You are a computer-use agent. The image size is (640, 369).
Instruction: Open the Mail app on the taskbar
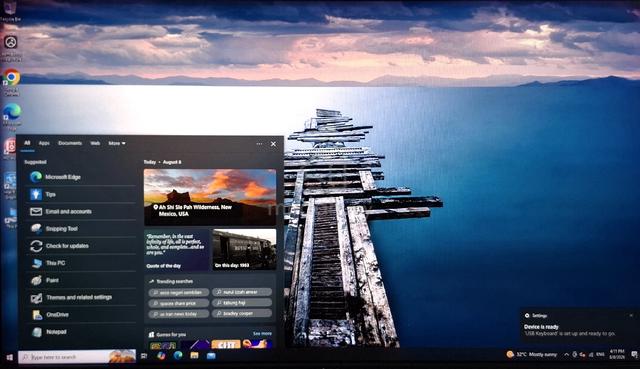211,356
